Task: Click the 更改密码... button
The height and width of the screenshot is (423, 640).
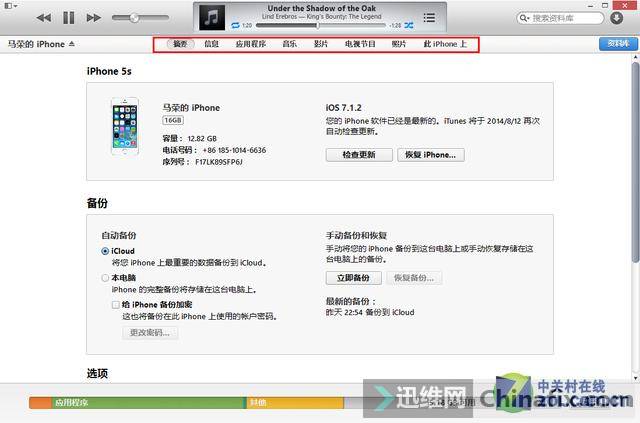Action: [x=150, y=333]
